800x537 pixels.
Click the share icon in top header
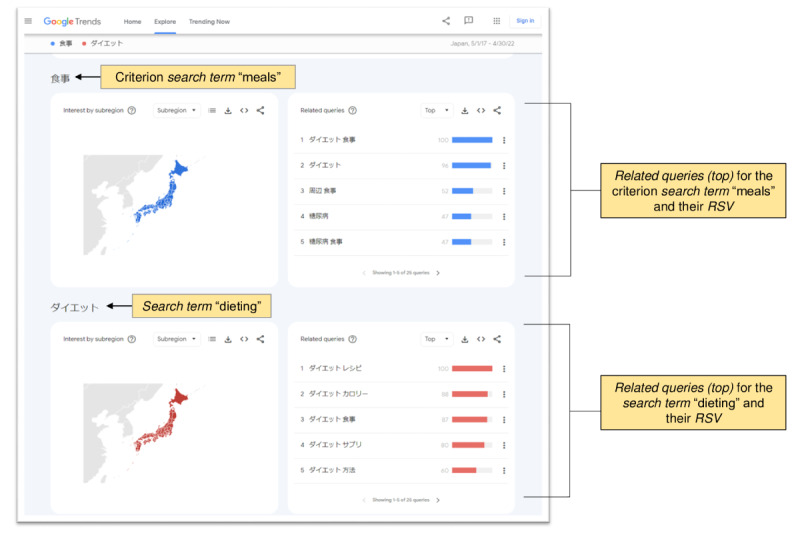pyautogui.click(x=445, y=21)
